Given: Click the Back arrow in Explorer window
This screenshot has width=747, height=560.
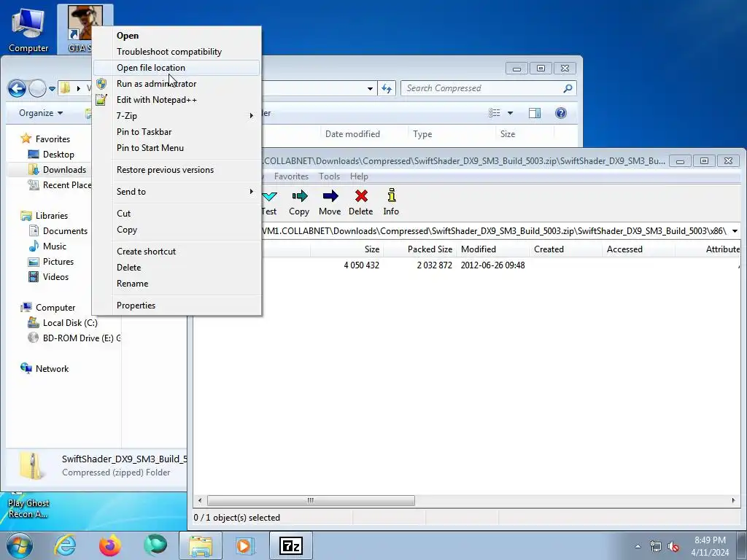Looking at the screenshot, I should pyautogui.click(x=18, y=88).
